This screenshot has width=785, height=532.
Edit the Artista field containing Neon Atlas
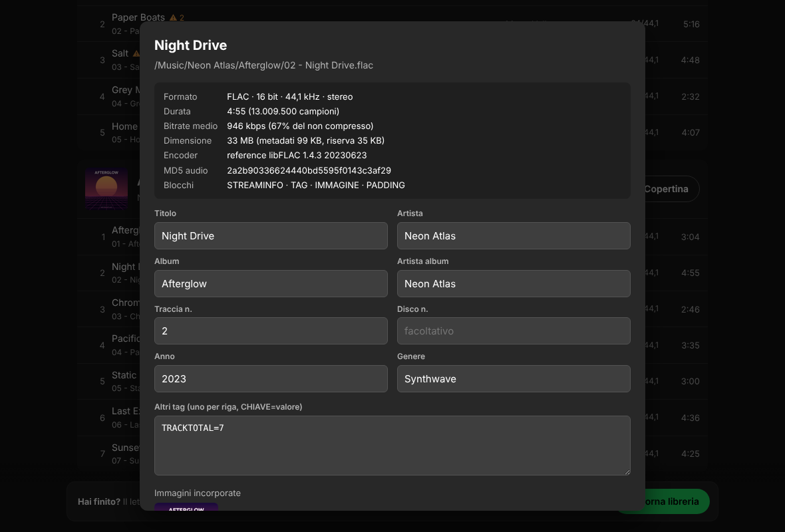point(514,235)
